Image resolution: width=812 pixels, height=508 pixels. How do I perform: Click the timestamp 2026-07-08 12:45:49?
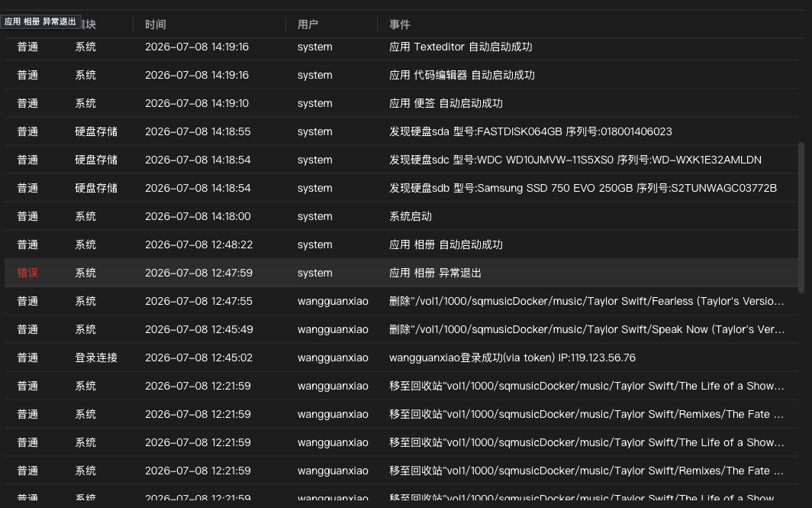tap(199, 329)
